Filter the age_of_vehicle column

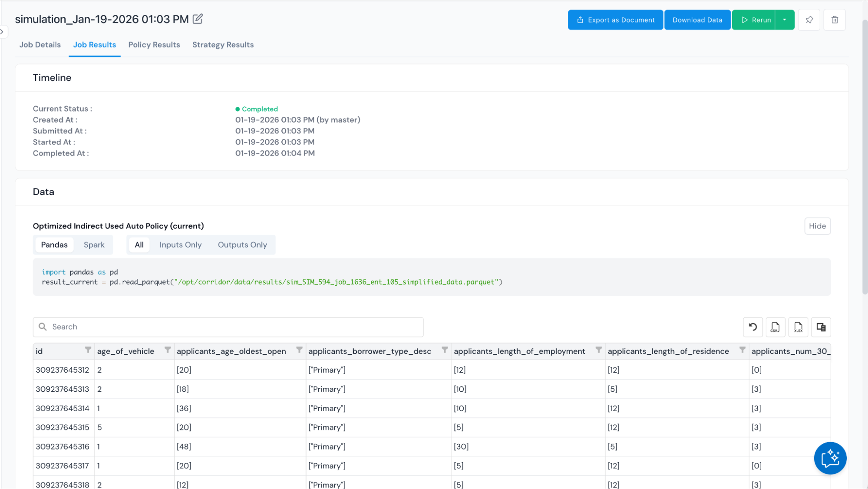coord(168,350)
